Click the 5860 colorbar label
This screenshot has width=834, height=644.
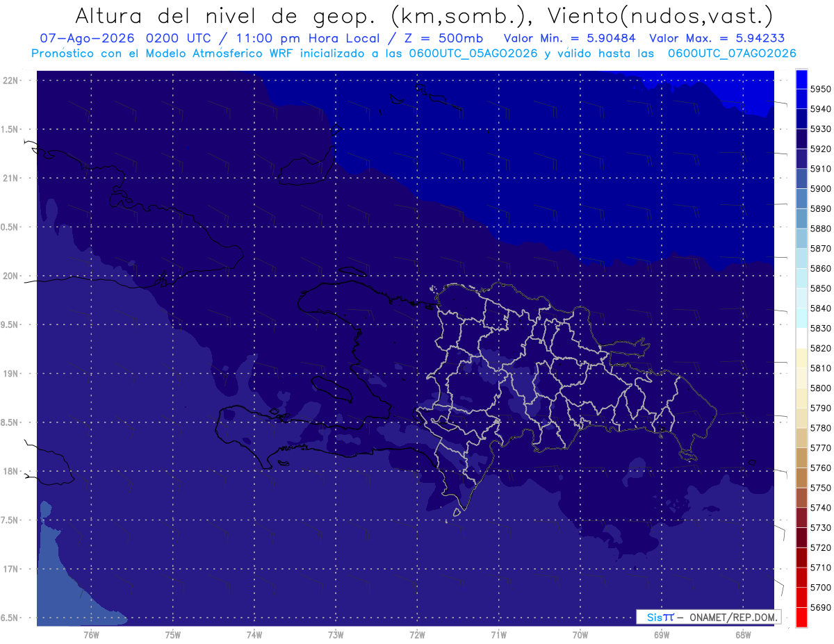(821, 268)
